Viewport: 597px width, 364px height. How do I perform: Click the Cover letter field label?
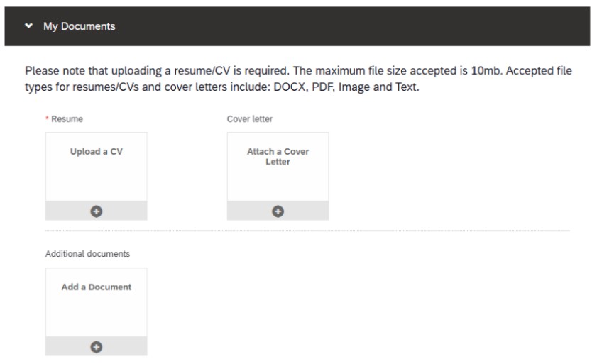pos(250,119)
